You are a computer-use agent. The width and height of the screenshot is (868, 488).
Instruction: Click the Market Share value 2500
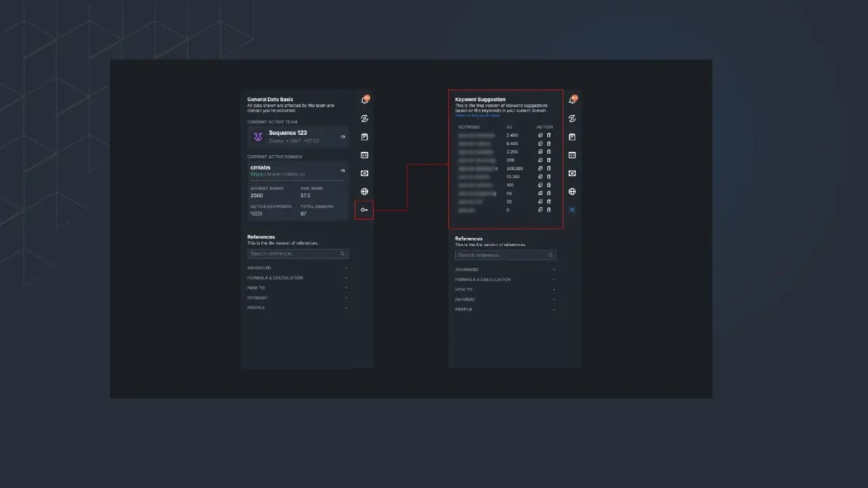click(257, 195)
